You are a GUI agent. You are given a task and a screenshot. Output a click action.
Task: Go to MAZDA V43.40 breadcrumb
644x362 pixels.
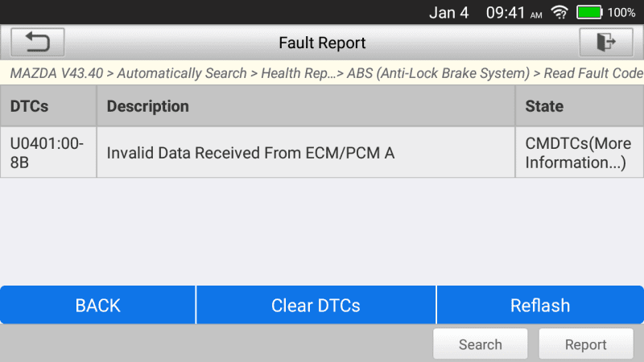point(56,73)
